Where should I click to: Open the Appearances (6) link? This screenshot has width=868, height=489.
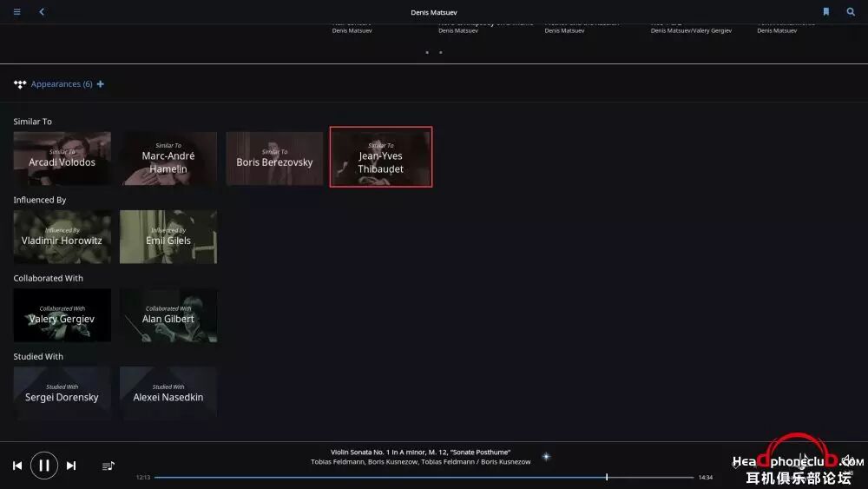tap(62, 84)
